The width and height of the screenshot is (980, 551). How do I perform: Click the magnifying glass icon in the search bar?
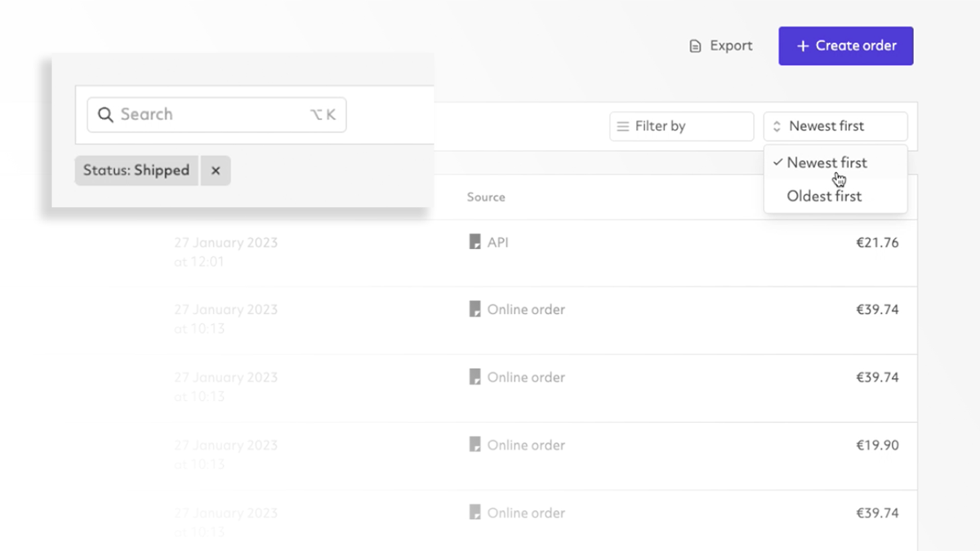105,114
